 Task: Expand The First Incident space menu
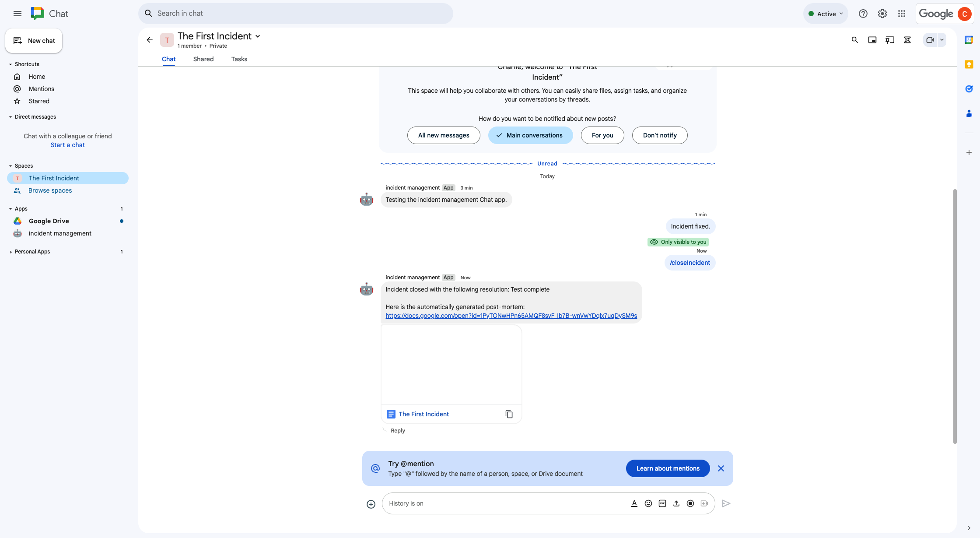coord(258,36)
